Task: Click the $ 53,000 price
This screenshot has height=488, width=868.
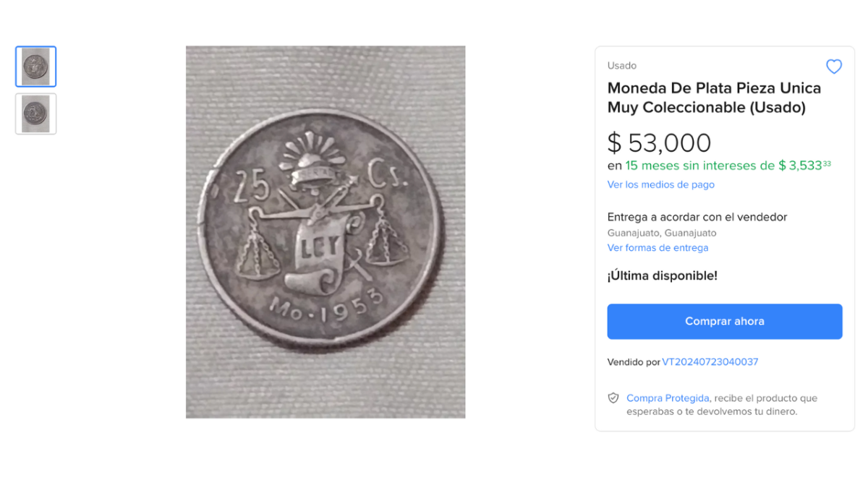Action: point(659,142)
